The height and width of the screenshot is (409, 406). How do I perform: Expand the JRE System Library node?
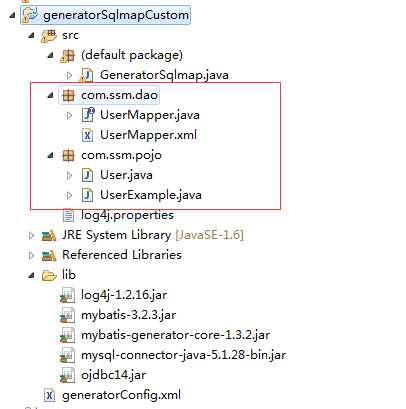coord(31,236)
